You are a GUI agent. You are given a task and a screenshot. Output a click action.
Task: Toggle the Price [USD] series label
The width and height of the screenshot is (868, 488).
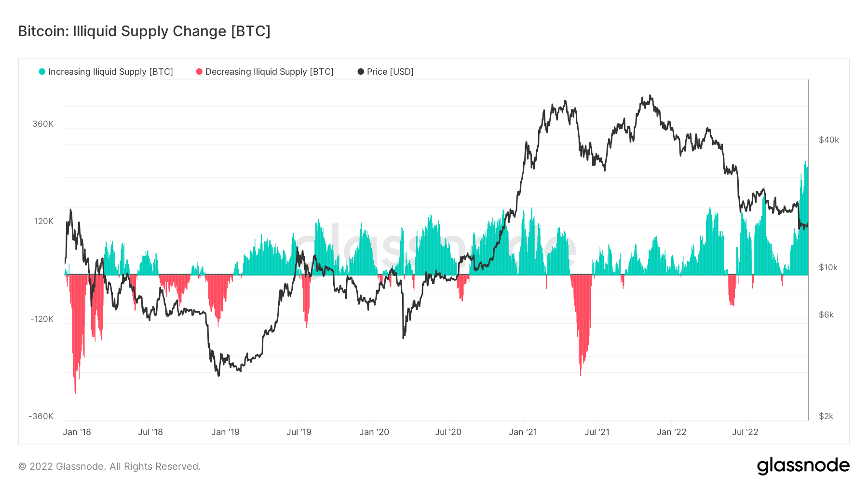pos(390,72)
